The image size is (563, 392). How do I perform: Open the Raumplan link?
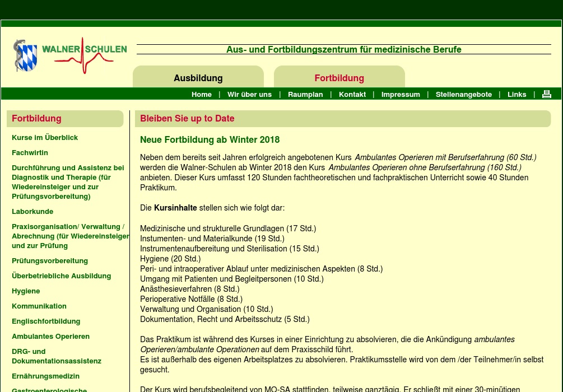pyautogui.click(x=305, y=95)
